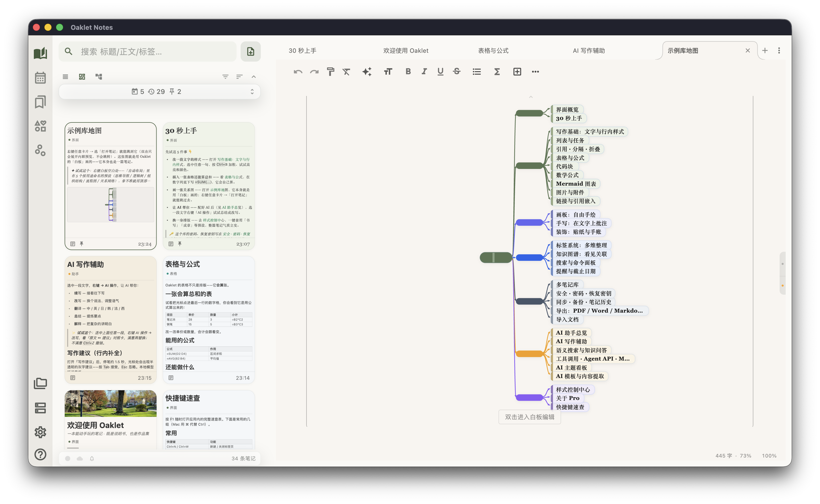The image size is (820, 504).
Task: Click the cloud sync status icon
Action: [80, 459]
